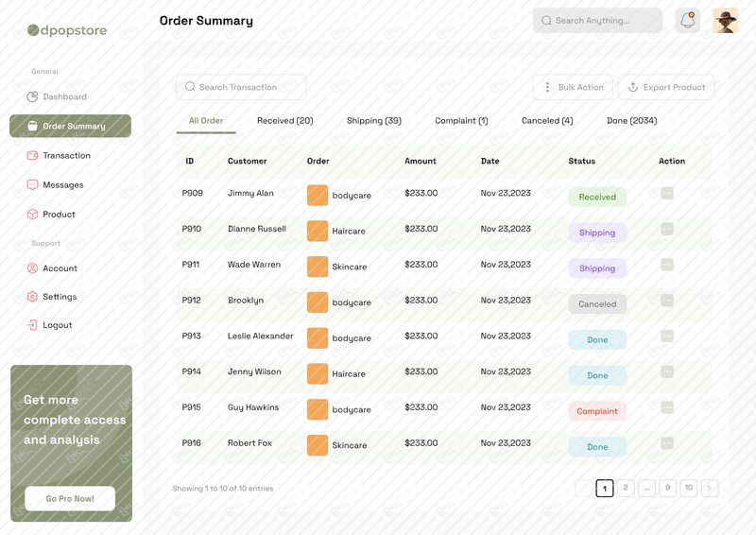This screenshot has height=535, width=756.
Task: Open action menu for order P910
Action: 667,229
